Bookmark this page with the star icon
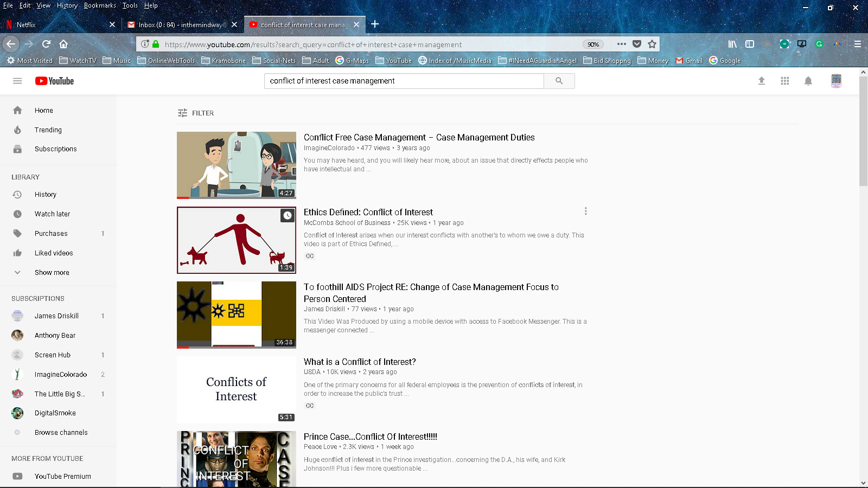This screenshot has height=488, width=868. click(652, 44)
